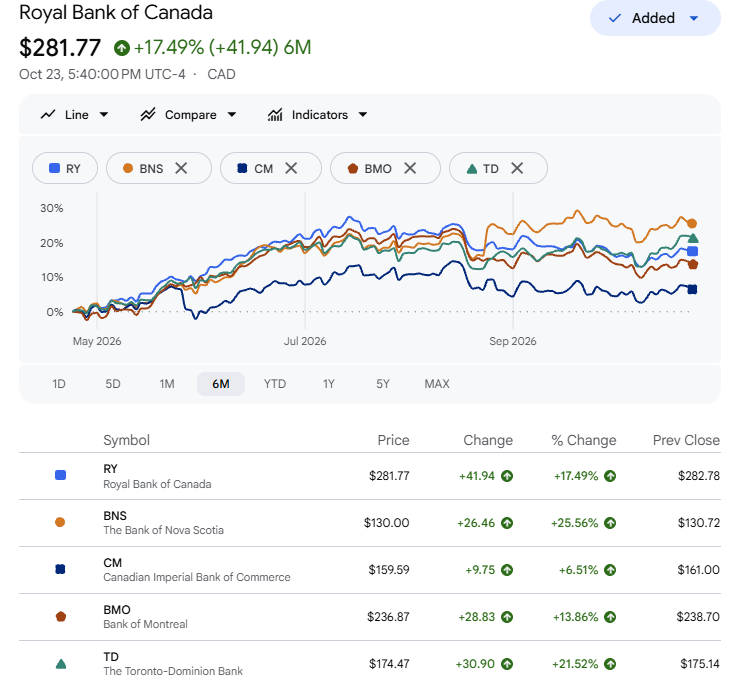Switch to the YTD time range
This screenshot has height=680, width=736.
click(275, 384)
